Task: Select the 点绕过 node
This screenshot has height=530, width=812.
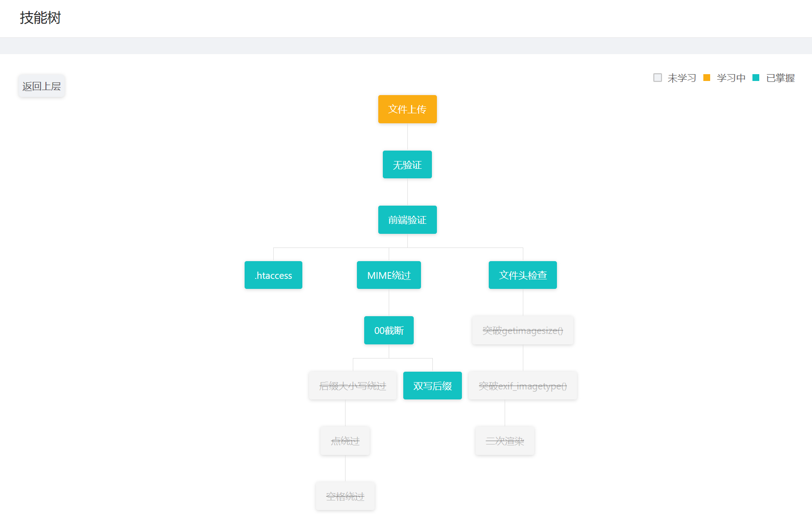Action: pyautogui.click(x=345, y=441)
